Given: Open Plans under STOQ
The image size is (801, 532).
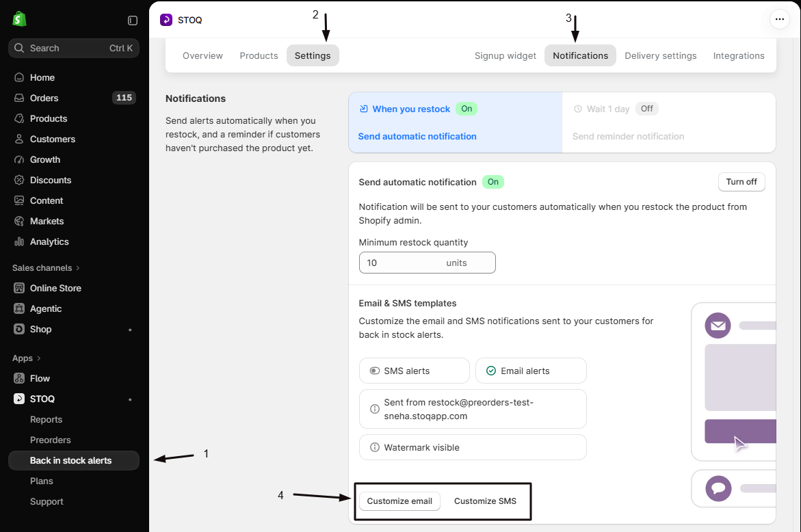Looking at the screenshot, I should [x=41, y=481].
